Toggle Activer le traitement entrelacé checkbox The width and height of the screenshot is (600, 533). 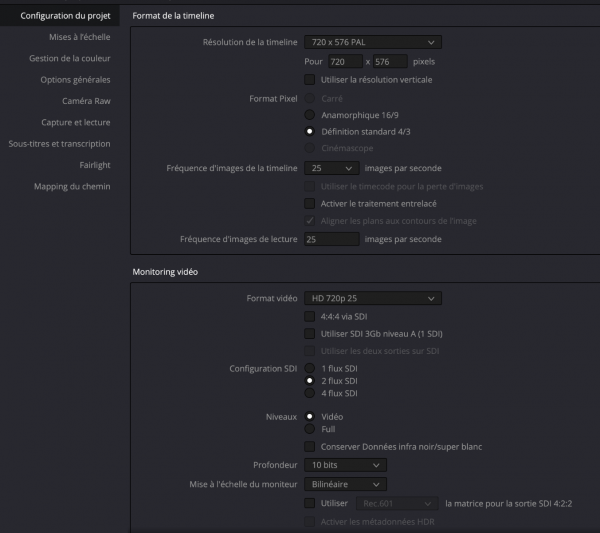tap(310, 203)
